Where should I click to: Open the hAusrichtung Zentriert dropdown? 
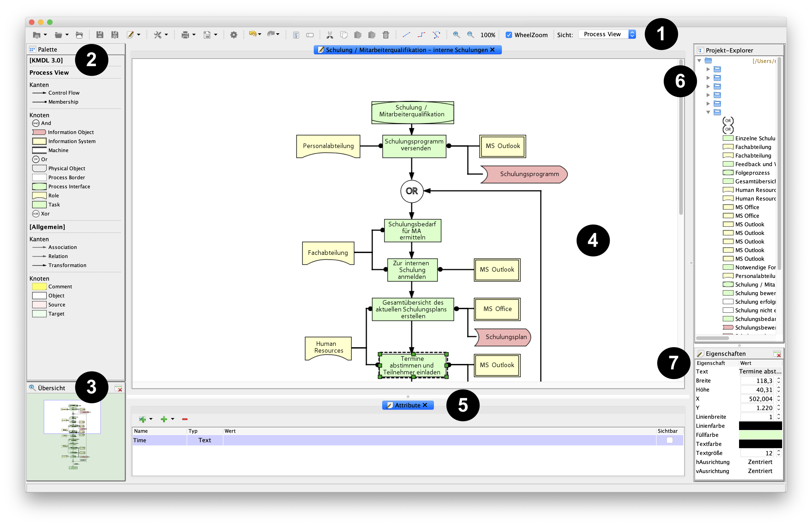pos(760,462)
